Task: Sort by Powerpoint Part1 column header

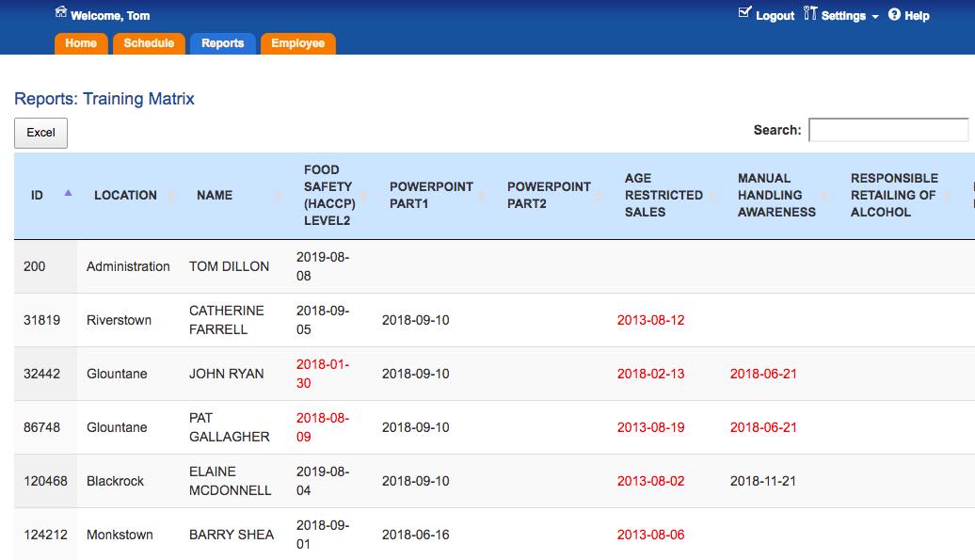Action: [x=431, y=195]
